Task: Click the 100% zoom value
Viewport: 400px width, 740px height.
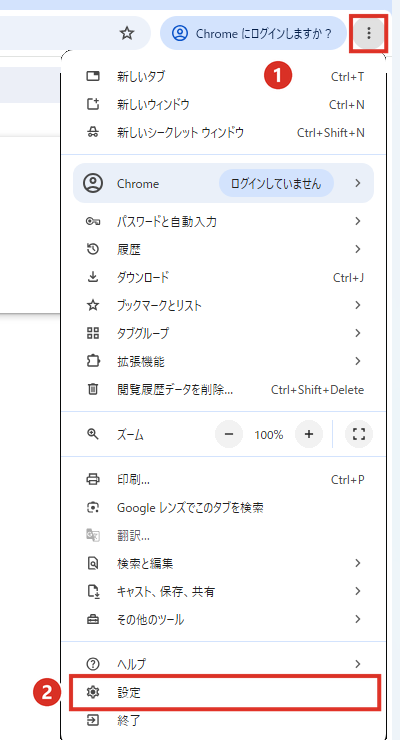Action: coord(269,435)
